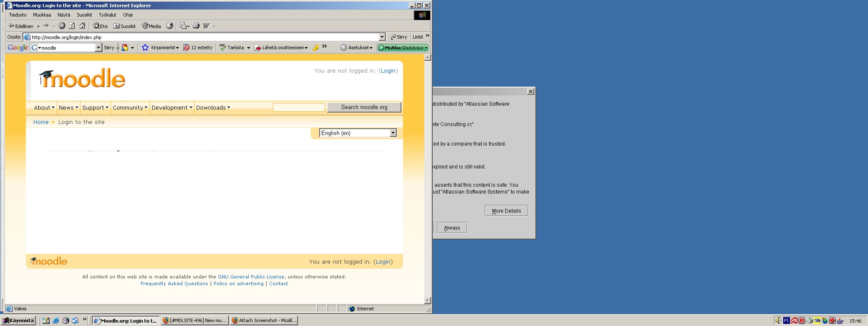Open the Muokkaa menu
The width and height of the screenshot is (868, 326).
click(42, 15)
